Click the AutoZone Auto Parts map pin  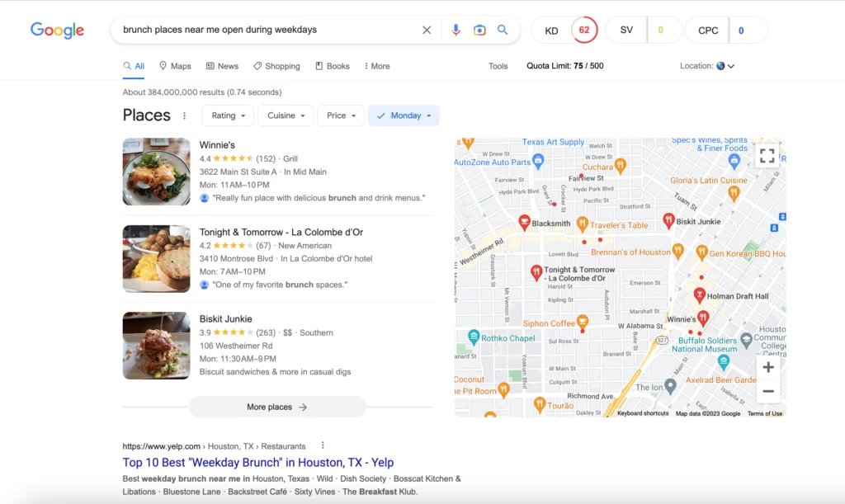pos(538,161)
